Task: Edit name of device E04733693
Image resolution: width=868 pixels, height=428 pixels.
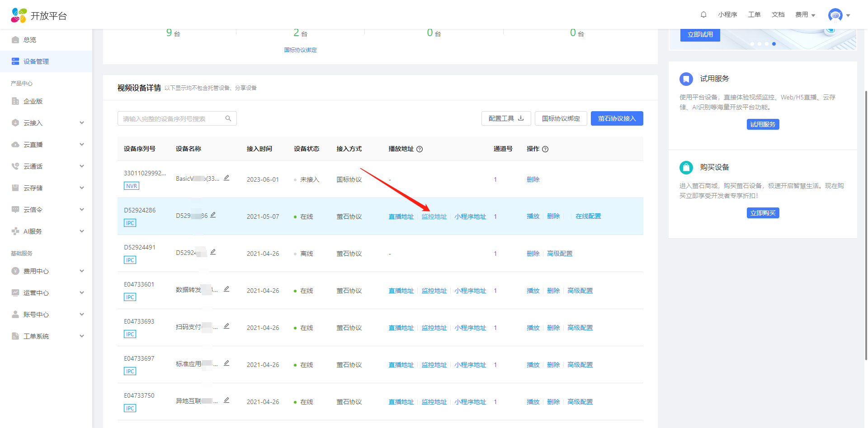Action: (226, 326)
